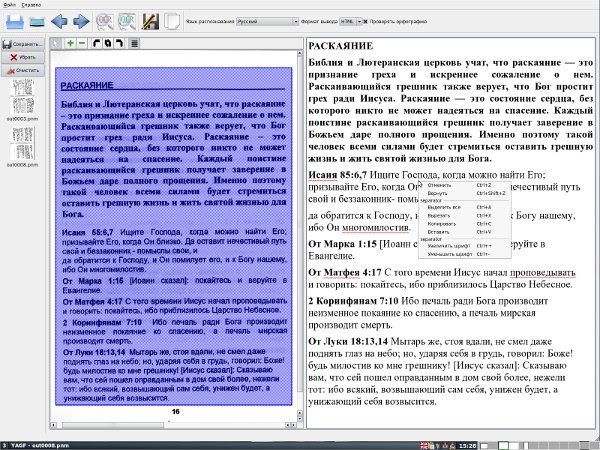Choose Вернуть in context menu
The height and width of the screenshot is (450, 600).
(465, 193)
